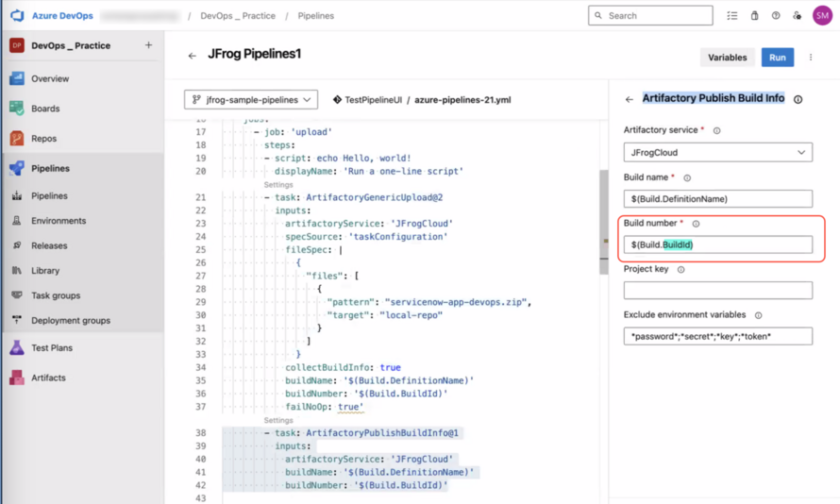Open the Azure DevOps home link
Screen dimensions: 840x504
coord(62,15)
